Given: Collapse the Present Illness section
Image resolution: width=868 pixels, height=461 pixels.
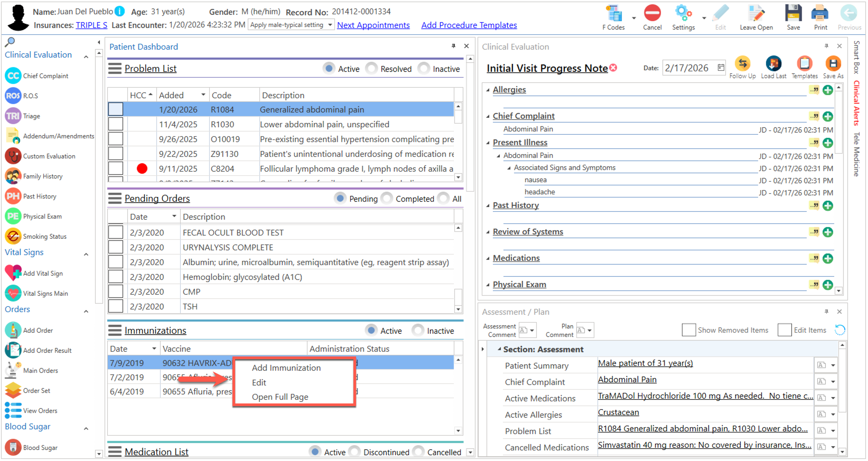Looking at the screenshot, I should (x=488, y=143).
